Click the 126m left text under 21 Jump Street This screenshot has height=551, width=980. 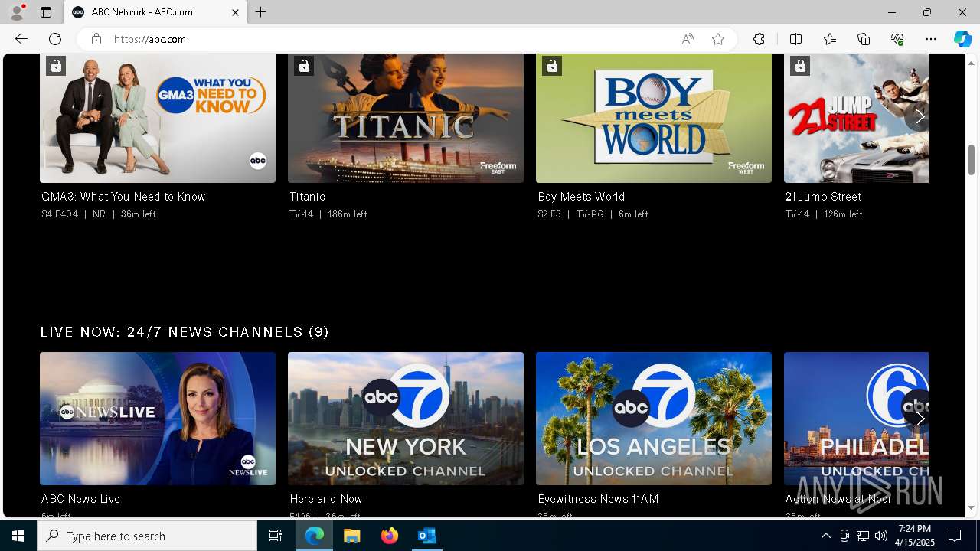[x=843, y=214]
